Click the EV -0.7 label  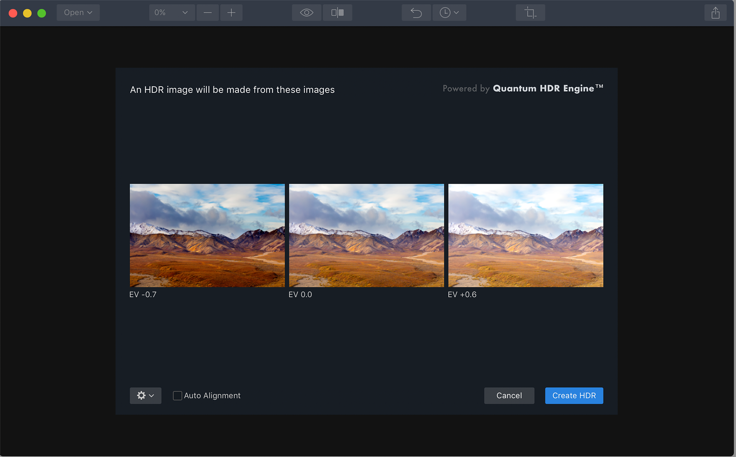[143, 295]
